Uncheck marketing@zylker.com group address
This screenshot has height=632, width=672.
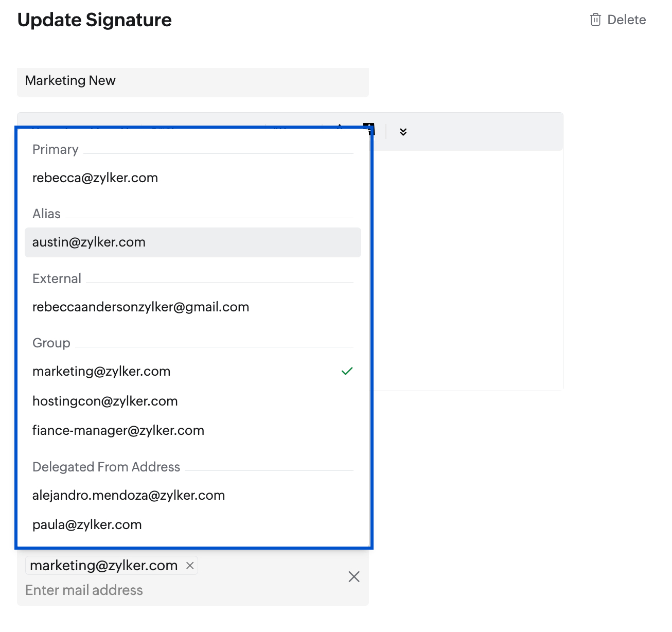pos(193,372)
